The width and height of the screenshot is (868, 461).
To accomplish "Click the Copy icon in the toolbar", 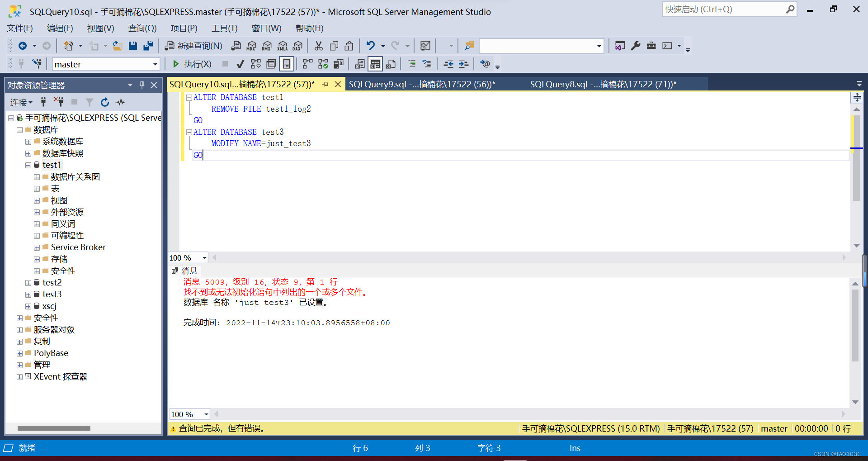I will 334,46.
